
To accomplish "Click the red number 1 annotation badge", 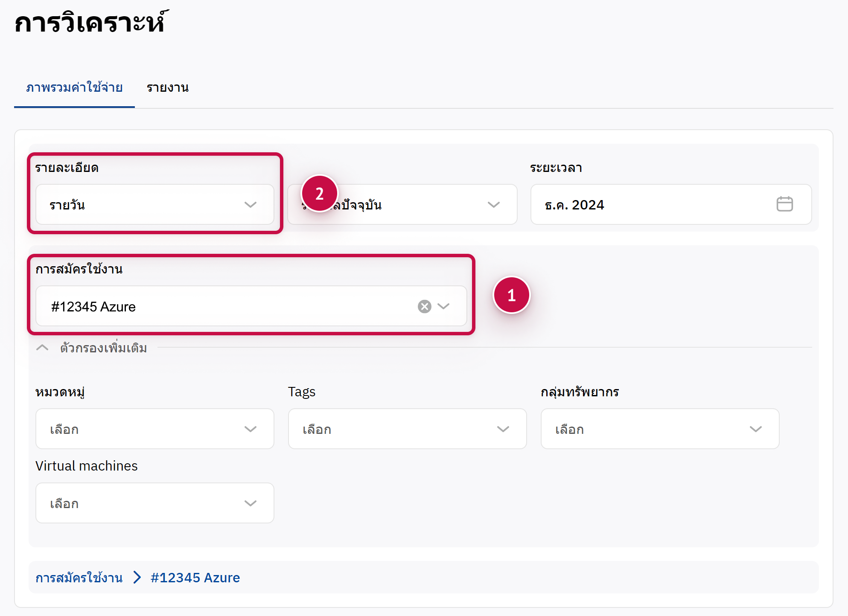I will click(511, 295).
